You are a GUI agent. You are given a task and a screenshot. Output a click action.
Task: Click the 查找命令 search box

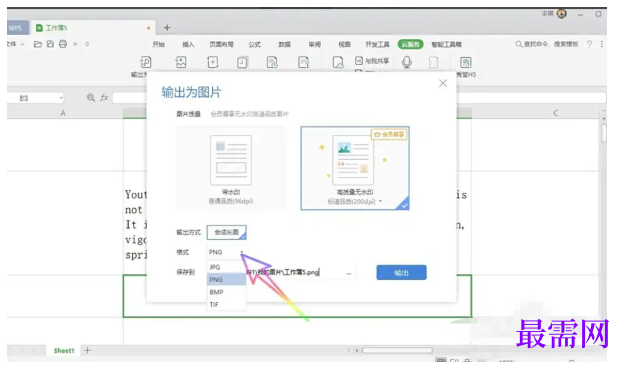547,44
